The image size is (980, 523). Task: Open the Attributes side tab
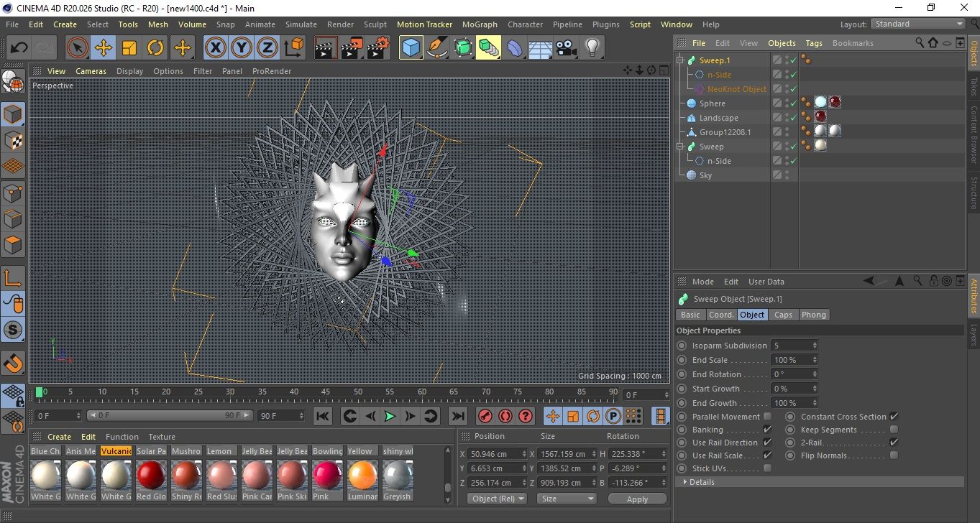974,297
